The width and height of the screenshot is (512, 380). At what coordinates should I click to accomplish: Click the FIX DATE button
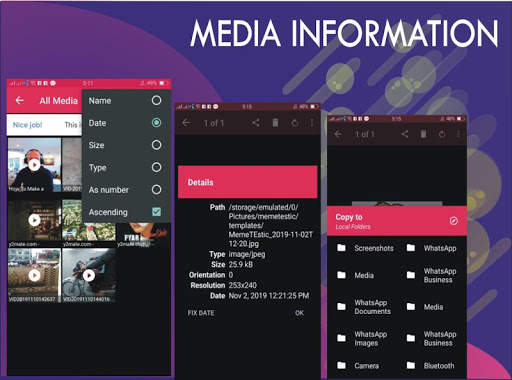(201, 313)
